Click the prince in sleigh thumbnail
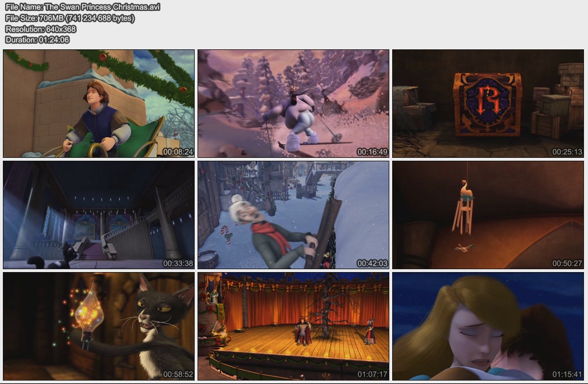The height and width of the screenshot is (384, 588). pyautogui.click(x=99, y=103)
